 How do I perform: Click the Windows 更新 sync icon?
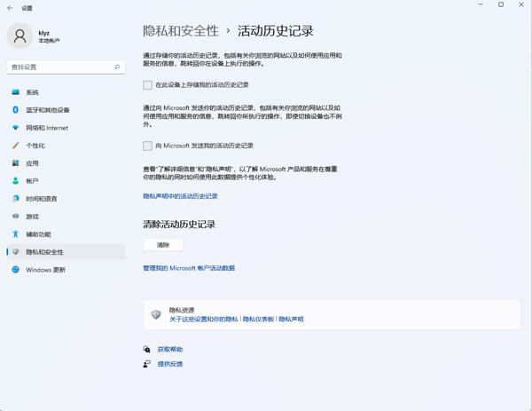[15, 270]
